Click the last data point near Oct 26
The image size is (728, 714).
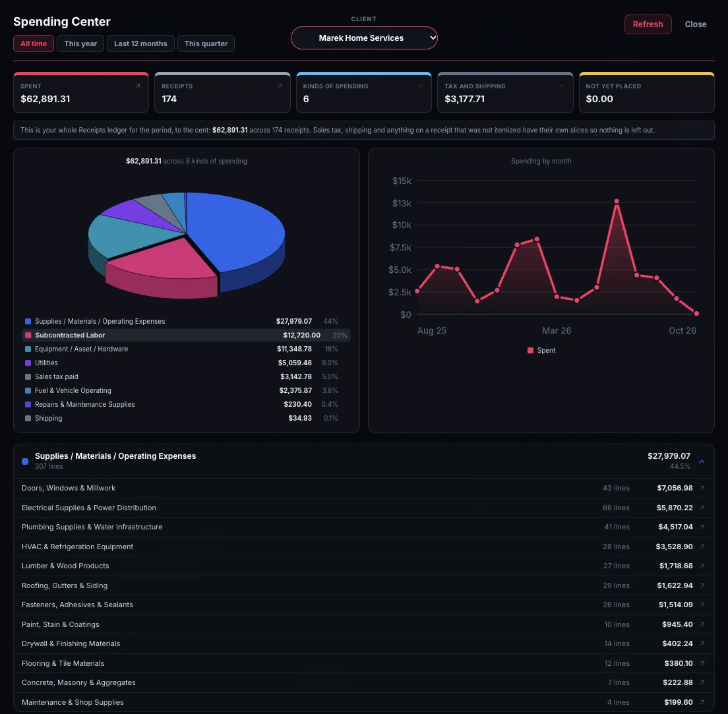(x=696, y=313)
